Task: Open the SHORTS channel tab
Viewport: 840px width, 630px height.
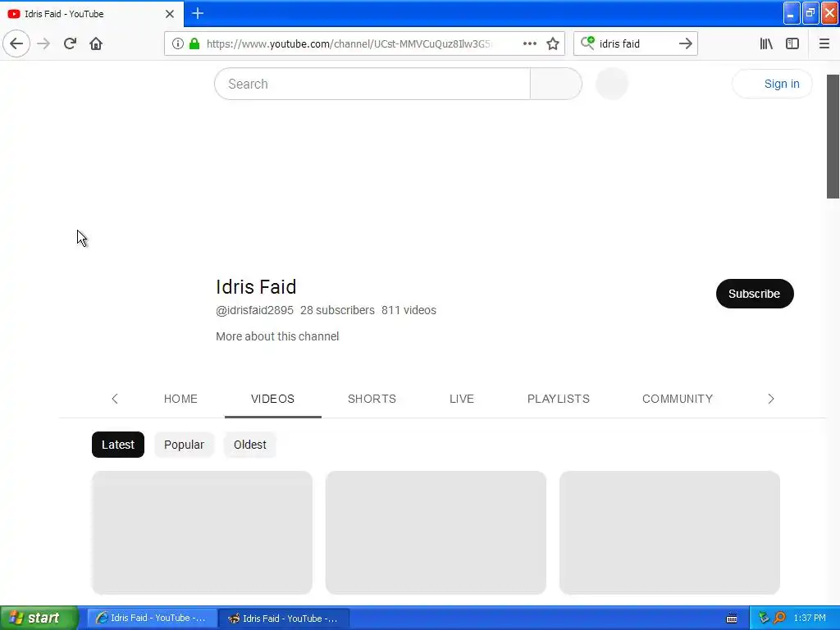Action: (x=372, y=399)
